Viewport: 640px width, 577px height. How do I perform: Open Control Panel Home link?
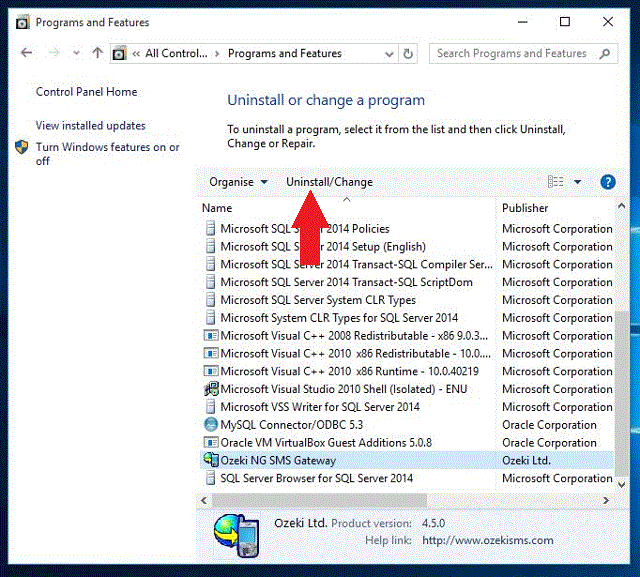pyautogui.click(x=87, y=92)
